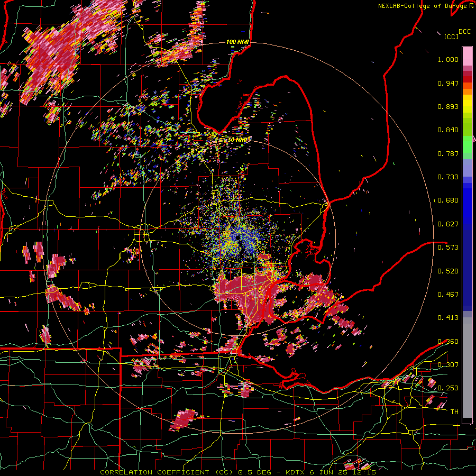
Task: Select the 0.840 scale value
Action: [x=448, y=130]
